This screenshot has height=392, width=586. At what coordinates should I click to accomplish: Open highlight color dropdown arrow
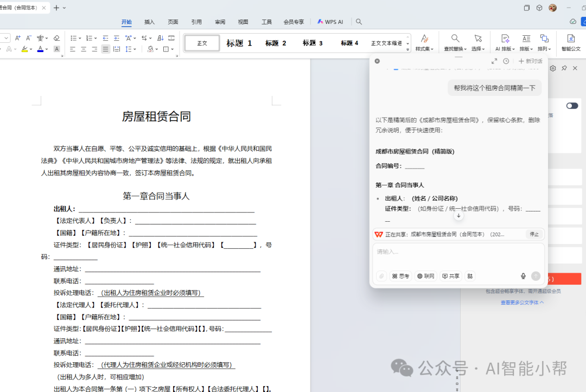click(31, 49)
